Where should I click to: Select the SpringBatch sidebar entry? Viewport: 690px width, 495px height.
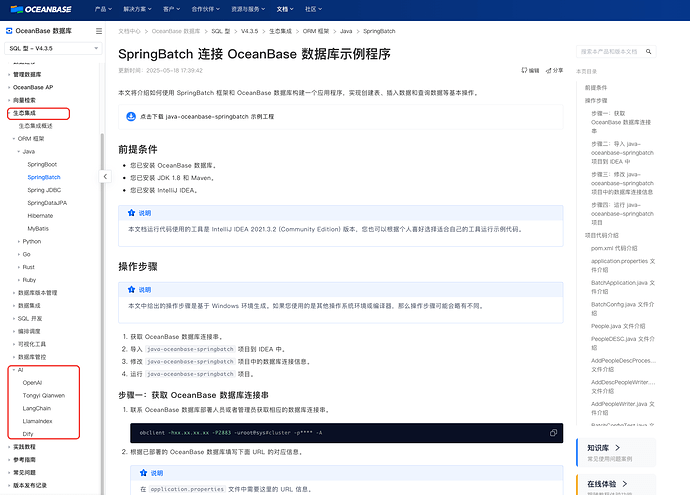[x=44, y=177]
